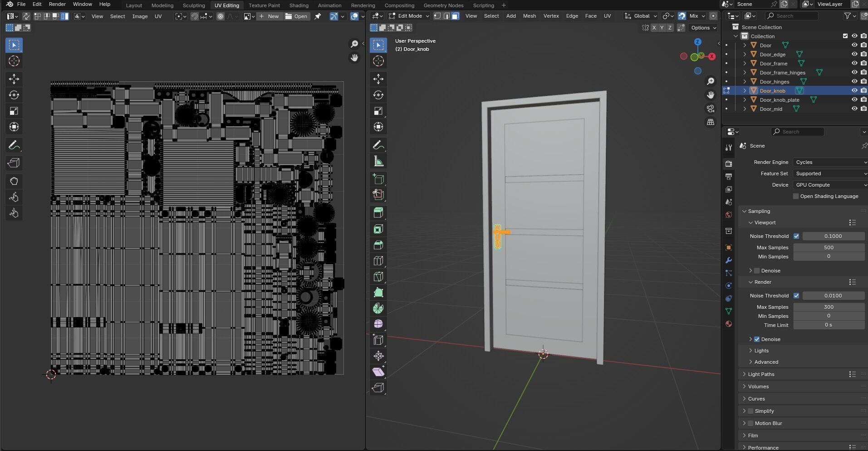Toggle camera view in 3D viewport
Screen dimensions: 868x451
[711, 109]
